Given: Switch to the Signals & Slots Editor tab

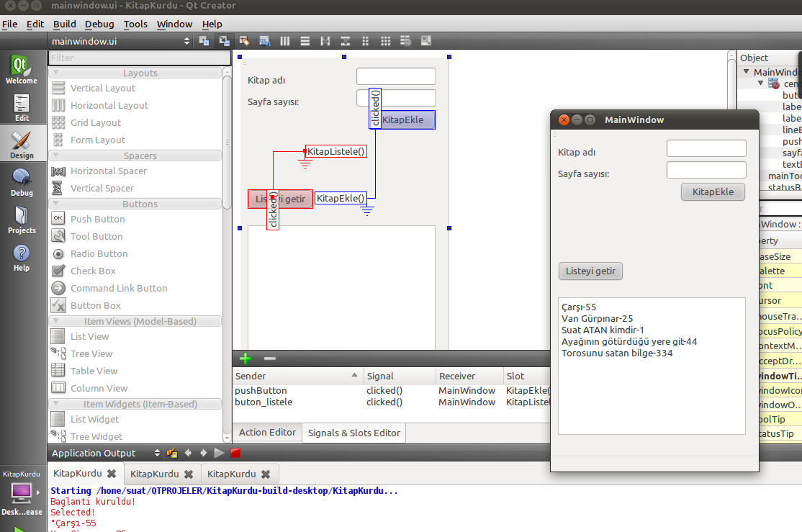Looking at the screenshot, I should 354,433.
